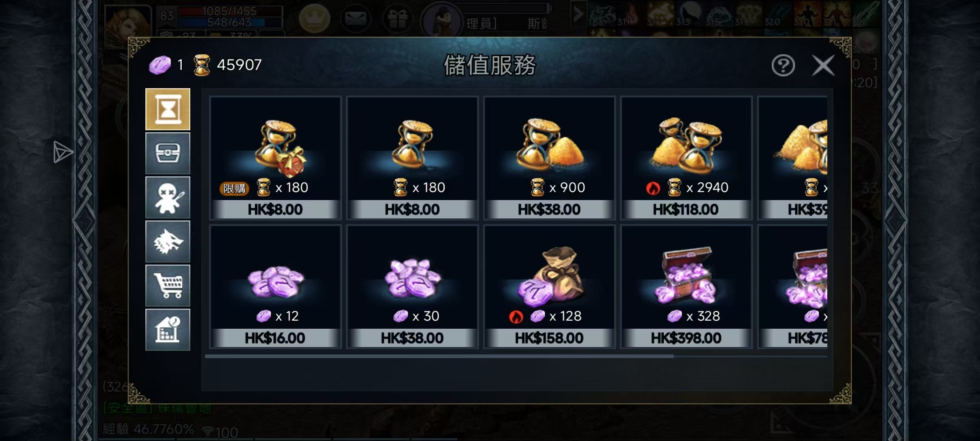Image resolution: width=980 pixels, height=441 pixels.
Task: Open the treasure chest category tab
Action: click(x=168, y=154)
